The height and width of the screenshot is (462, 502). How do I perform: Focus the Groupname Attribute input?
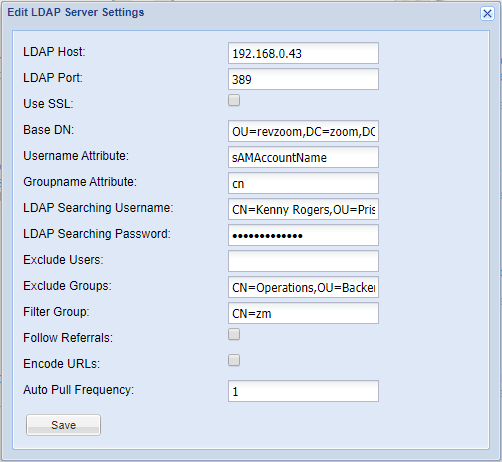click(x=303, y=183)
